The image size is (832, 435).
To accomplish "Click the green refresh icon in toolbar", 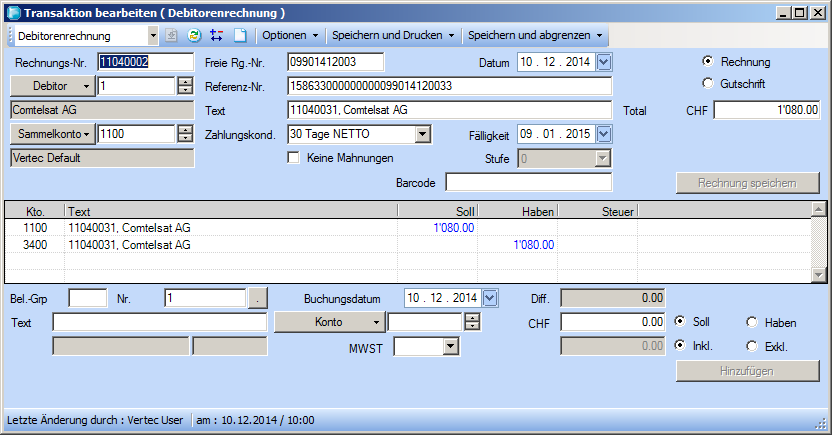I will tap(195, 35).
